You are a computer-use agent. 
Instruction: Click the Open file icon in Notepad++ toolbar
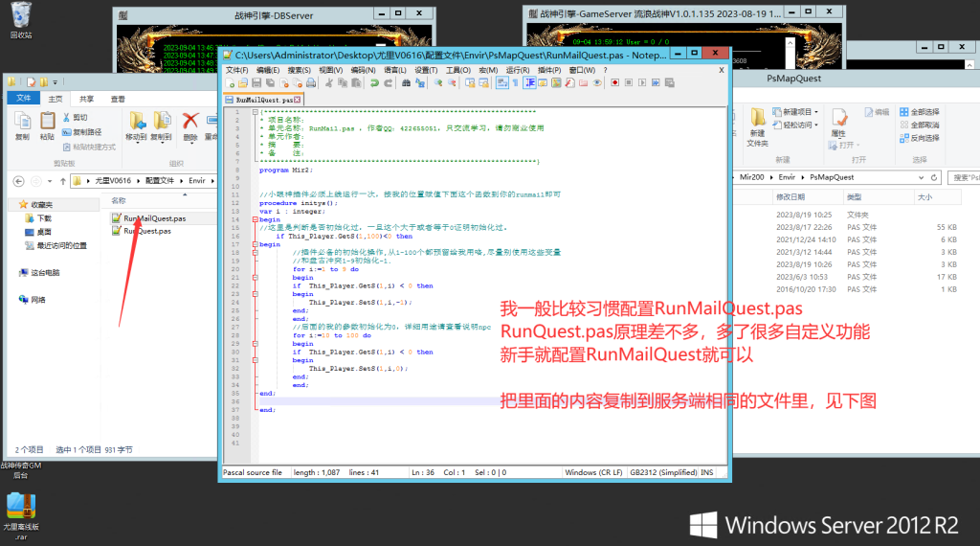pos(242,82)
